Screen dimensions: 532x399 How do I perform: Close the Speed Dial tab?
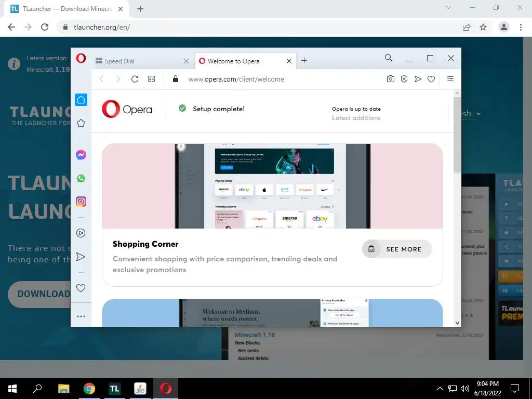tap(186, 61)
